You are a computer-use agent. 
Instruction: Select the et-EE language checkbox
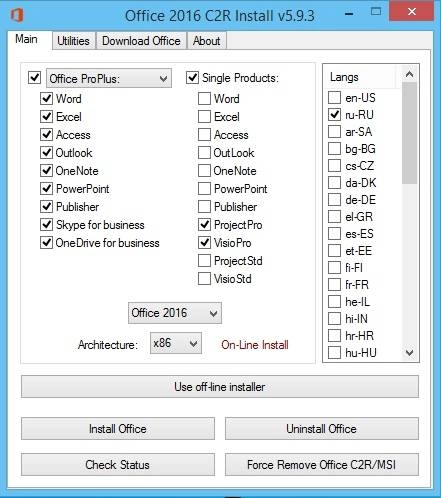point(334,251)
